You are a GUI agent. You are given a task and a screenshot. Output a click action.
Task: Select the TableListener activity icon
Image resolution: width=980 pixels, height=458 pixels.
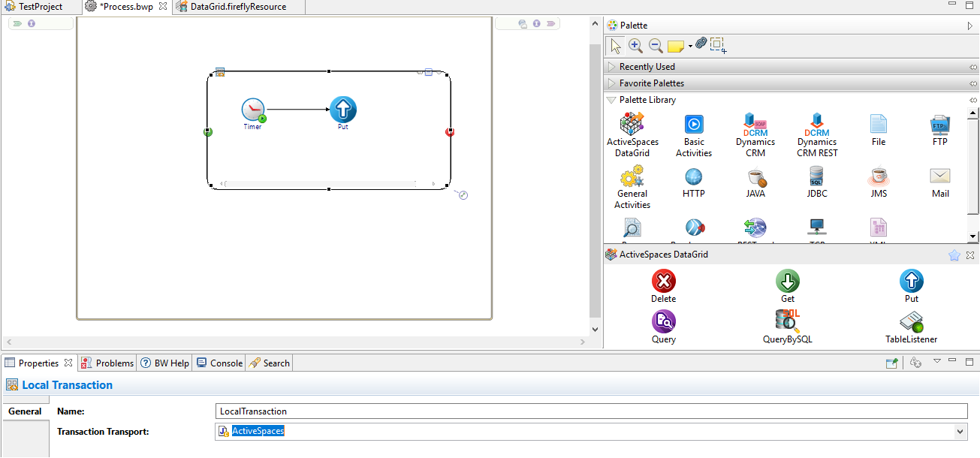[911, 322]
